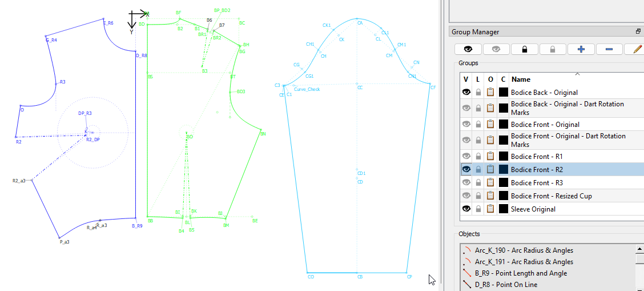
Task: Click the show all groups eye button
Action: 468,49
